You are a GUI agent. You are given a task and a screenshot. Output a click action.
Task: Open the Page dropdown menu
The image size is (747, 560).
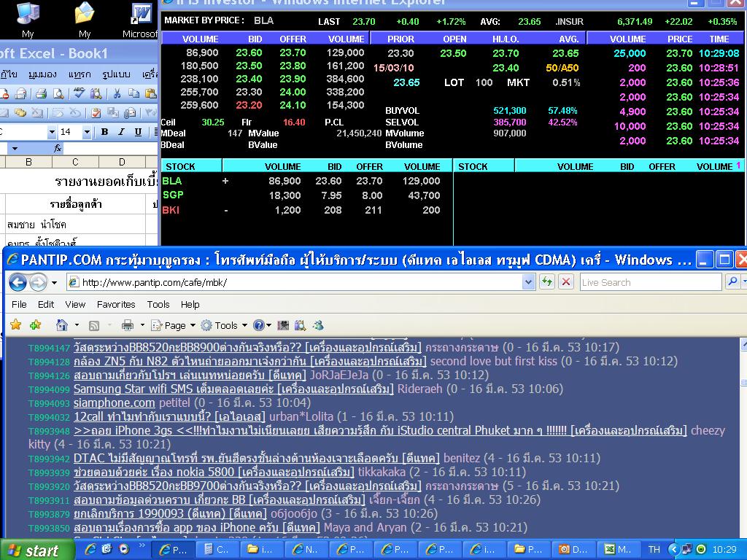[174, 325]
